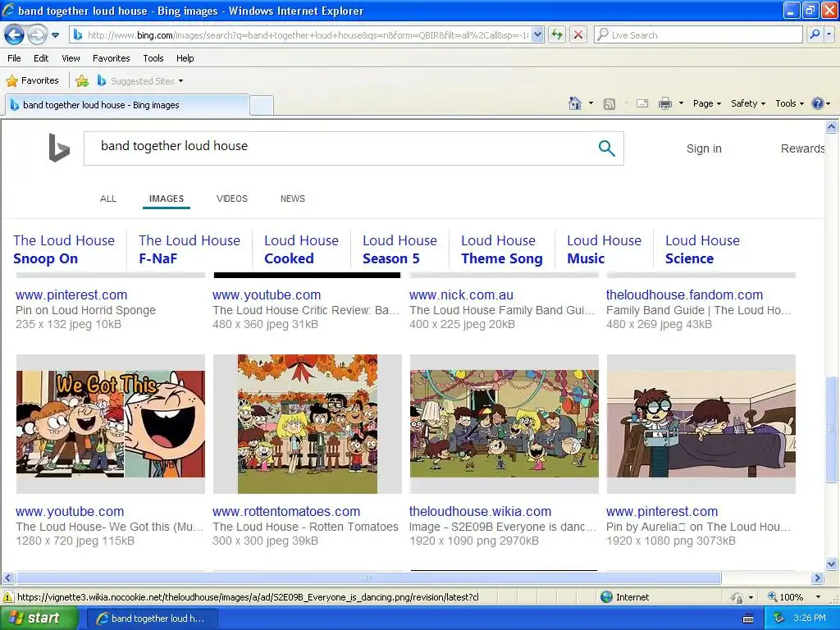840x630 pixels.
Task: Click the Add to Favorites Bar icon
Action: tap(82, 81)
